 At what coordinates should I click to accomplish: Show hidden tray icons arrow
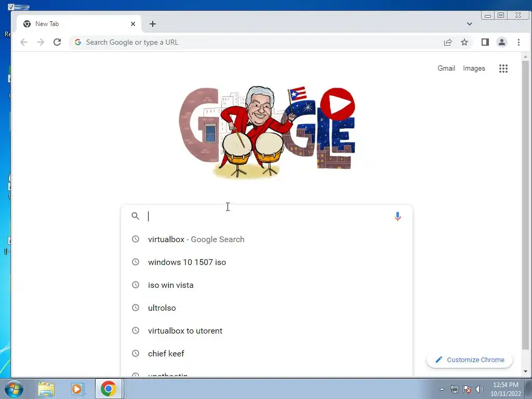(x=442, y=389)
